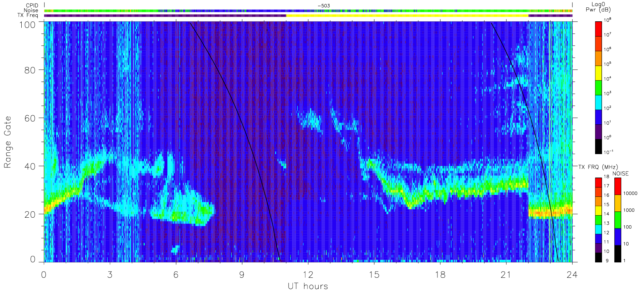Screen dimensions: 644x297
Task: Click the yellow swatch of Lag0 Pwr colorbar
Action: tap(598, 73)
